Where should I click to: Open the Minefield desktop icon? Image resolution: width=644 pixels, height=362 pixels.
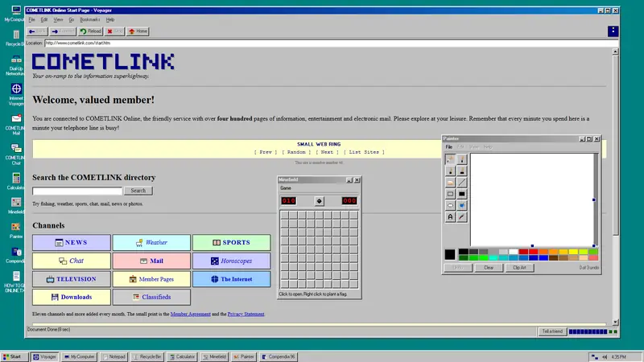(15, 205)
